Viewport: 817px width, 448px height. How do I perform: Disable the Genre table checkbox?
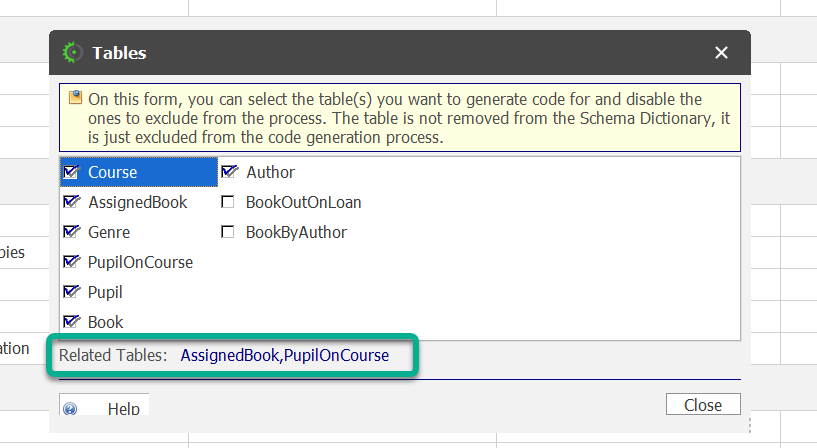(71, 232)
